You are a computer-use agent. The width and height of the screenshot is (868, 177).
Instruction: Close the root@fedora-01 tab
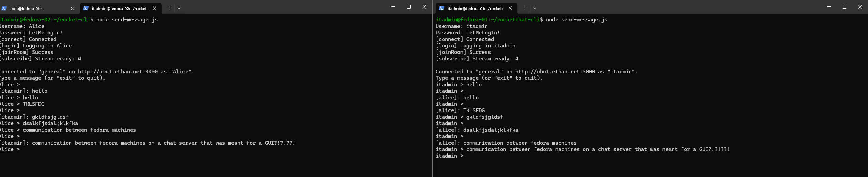(x=73, y=9)
